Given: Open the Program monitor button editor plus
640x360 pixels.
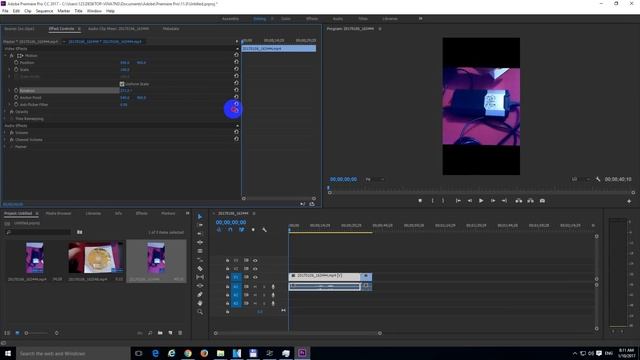Looking at the screenshot, I should 629,201.
